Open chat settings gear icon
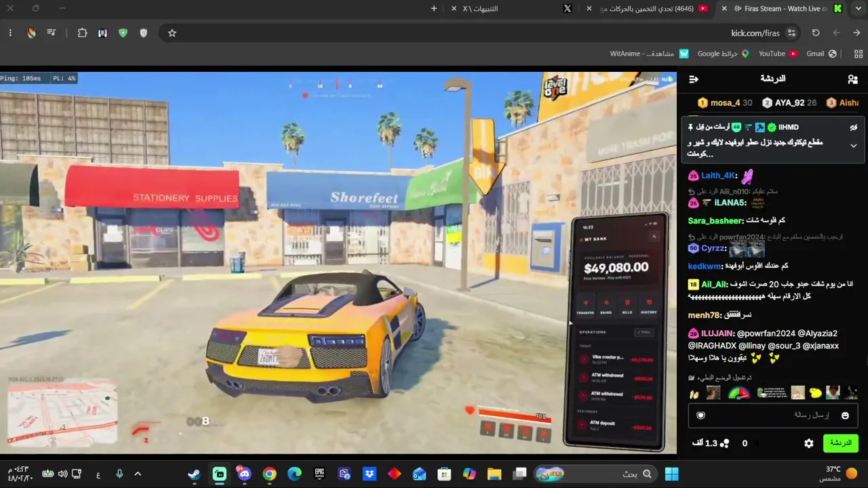 click(809, 443)
